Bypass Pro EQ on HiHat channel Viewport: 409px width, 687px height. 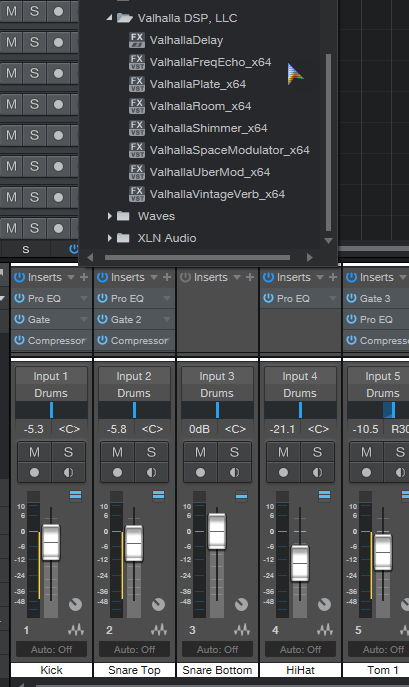point(268,298)
